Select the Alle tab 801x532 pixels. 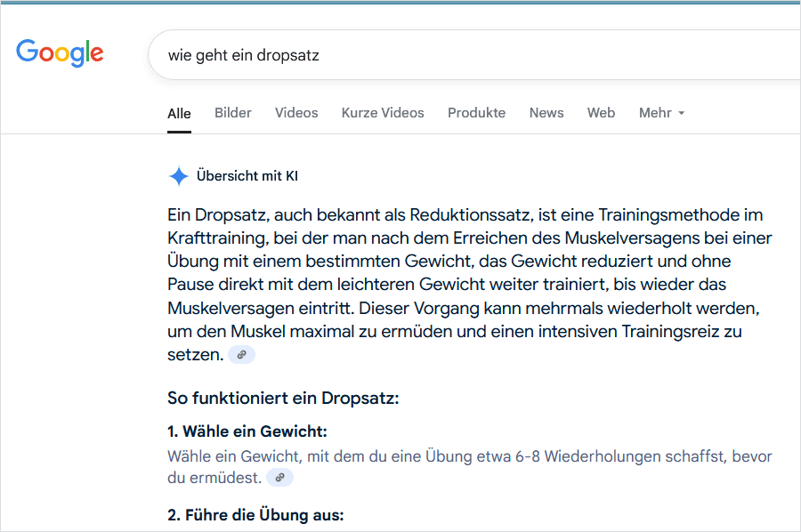(x=179, y=113)
